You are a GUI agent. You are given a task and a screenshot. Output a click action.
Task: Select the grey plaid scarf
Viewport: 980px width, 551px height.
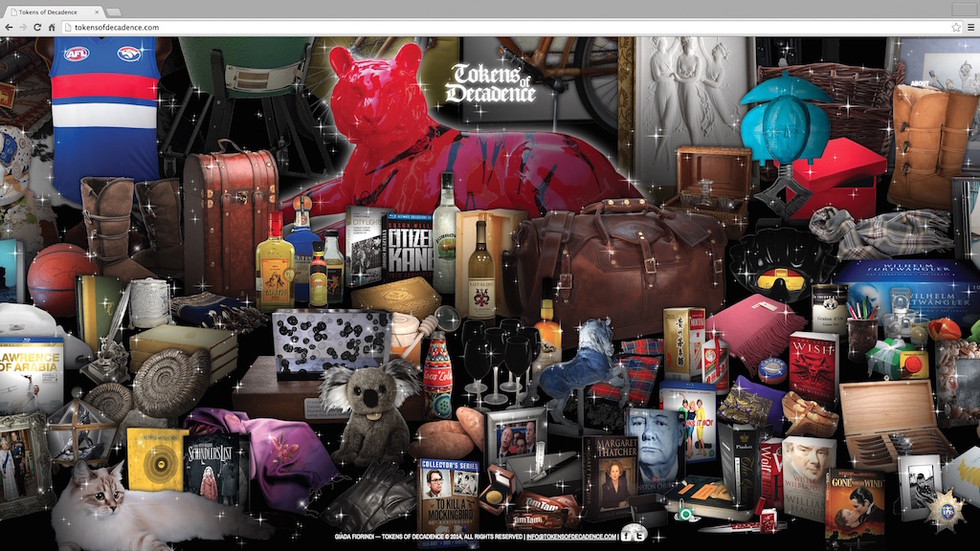click(x=881, y=231)
